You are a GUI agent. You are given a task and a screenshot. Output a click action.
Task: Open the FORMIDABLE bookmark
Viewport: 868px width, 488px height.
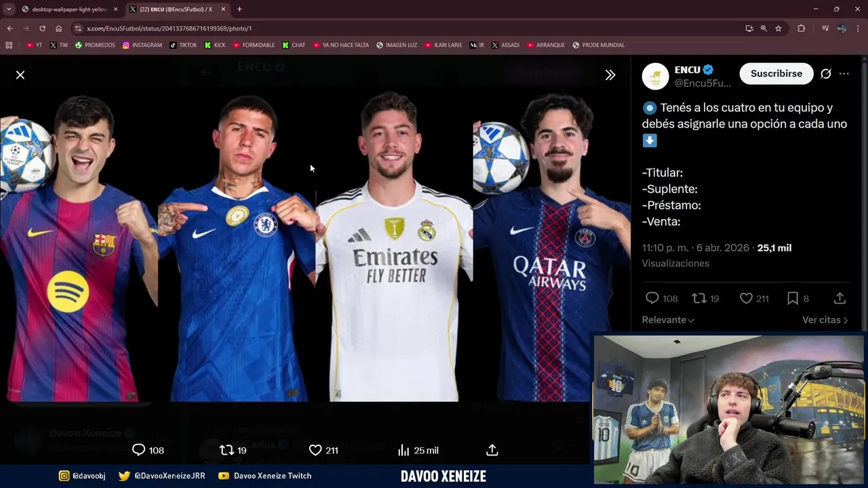254,45
